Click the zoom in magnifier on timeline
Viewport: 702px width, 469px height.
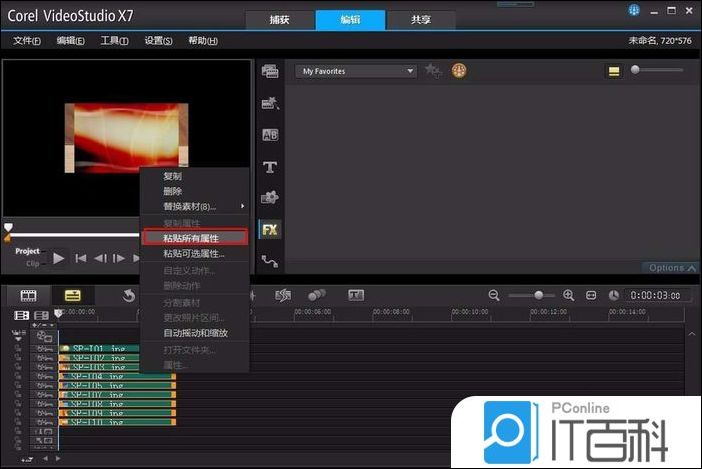pos(569,296)
